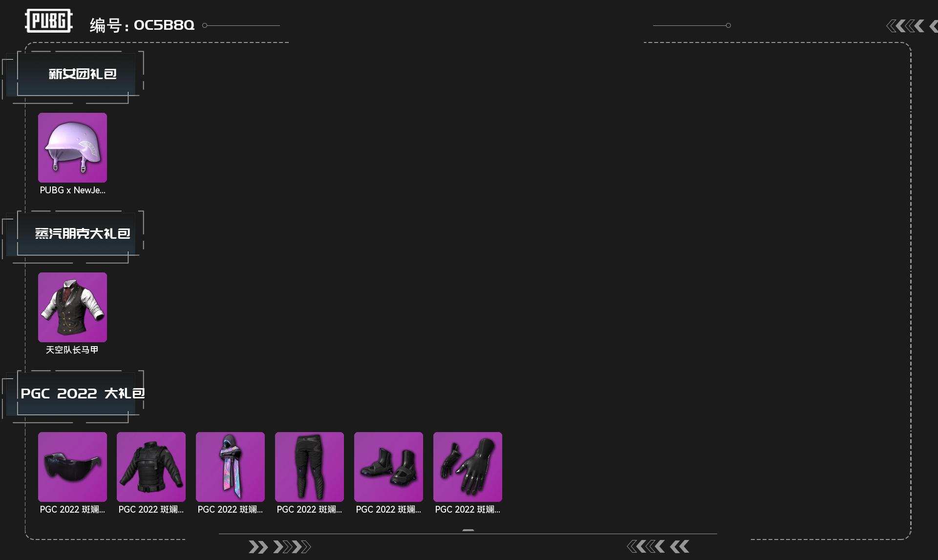Select the PGC 2022 black pants item
The height and width of the screenshot is (560, 938).
point(309,467)
